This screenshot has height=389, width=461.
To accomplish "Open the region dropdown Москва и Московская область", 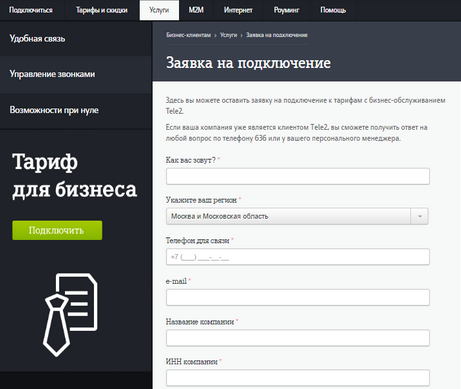I will (297, 216).
